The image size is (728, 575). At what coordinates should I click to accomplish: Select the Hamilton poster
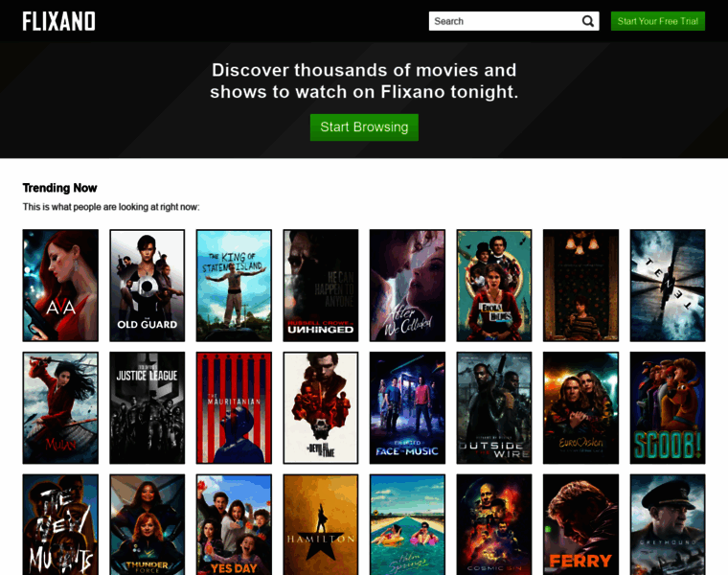[x=321, y=524]
